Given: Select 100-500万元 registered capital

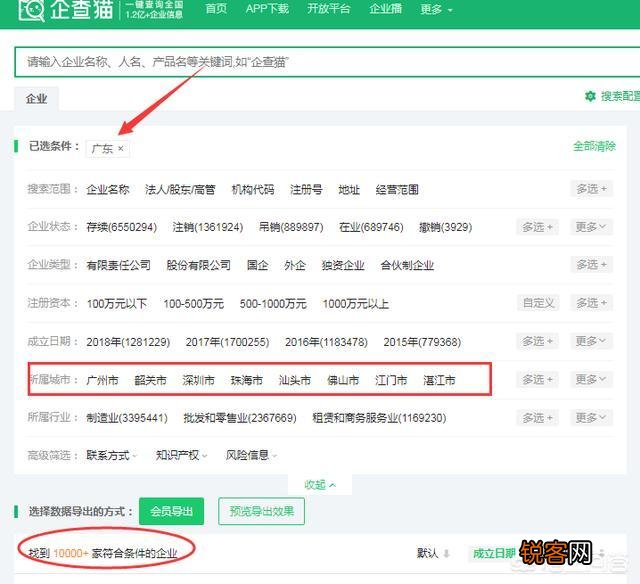Looking at the screenshot, I should (193, 304).
